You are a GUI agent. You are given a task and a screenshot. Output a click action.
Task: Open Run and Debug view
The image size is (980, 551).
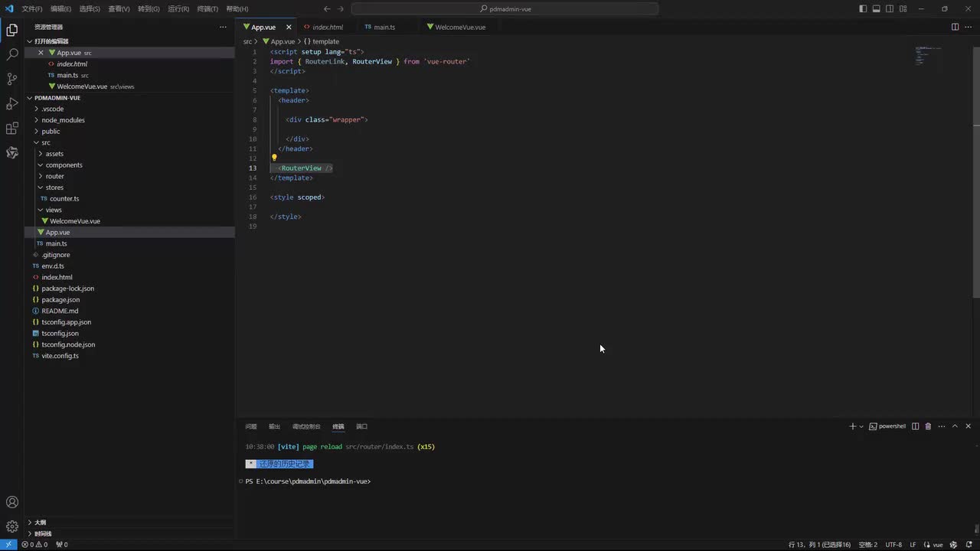coord(12,103)
